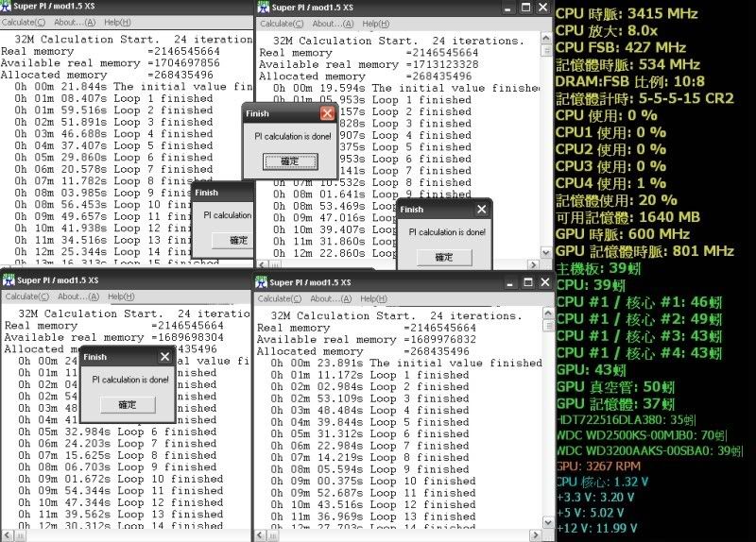Open the Help menu in the 1689698304 memory window
The height and width of the screenshot is (542, 756).
(x=121, y=296)
